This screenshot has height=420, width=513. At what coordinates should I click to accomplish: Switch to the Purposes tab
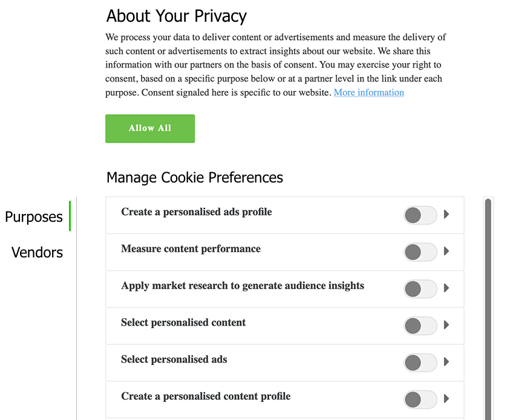coord(34,217)
